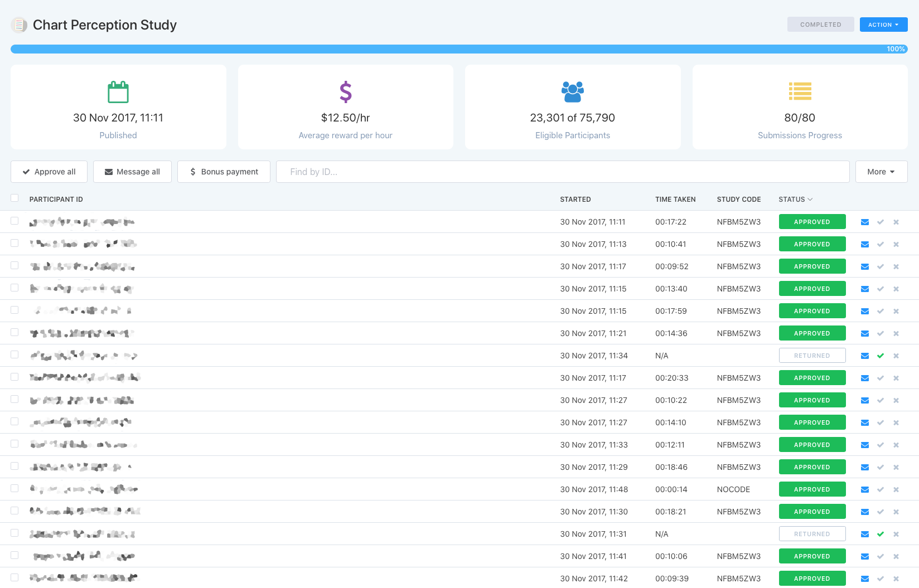The width and height of the screenshot is (919, 588).
Task: Expand the Status column filter
Action: point(796,200)
